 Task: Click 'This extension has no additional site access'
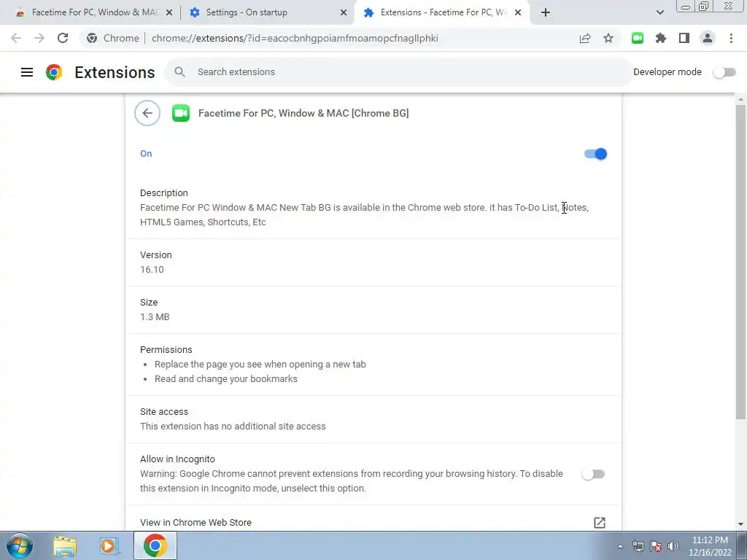(233, 426)
